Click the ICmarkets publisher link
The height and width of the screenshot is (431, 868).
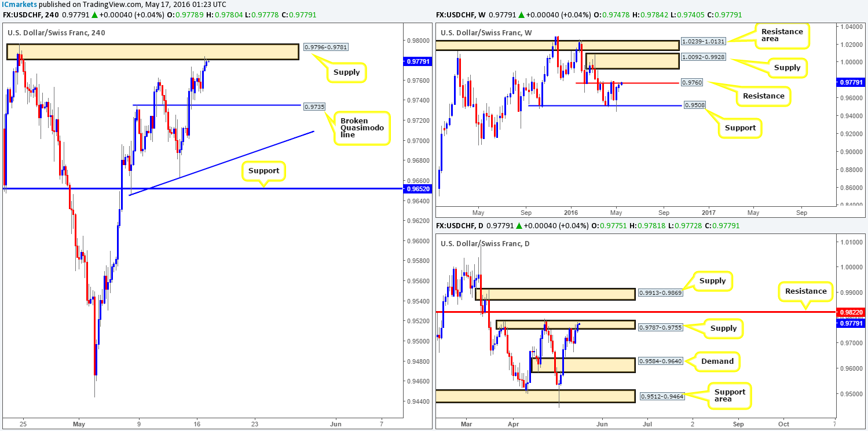coord(20,5)
